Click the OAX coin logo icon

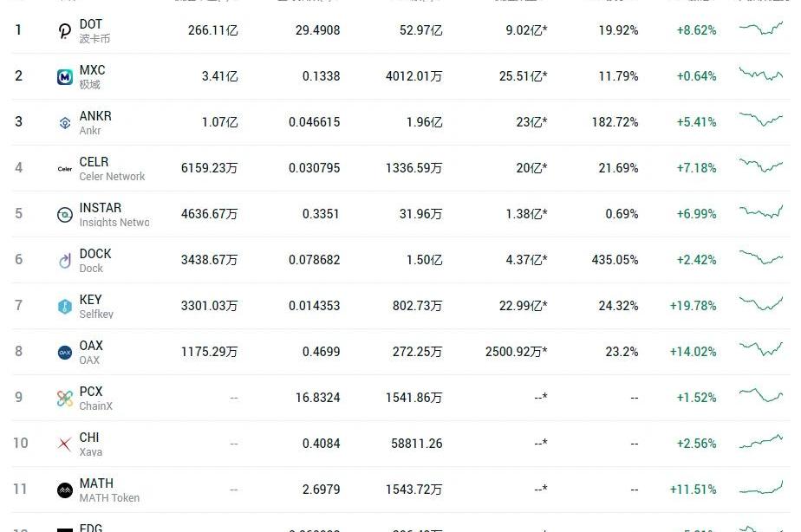(65, 353)
